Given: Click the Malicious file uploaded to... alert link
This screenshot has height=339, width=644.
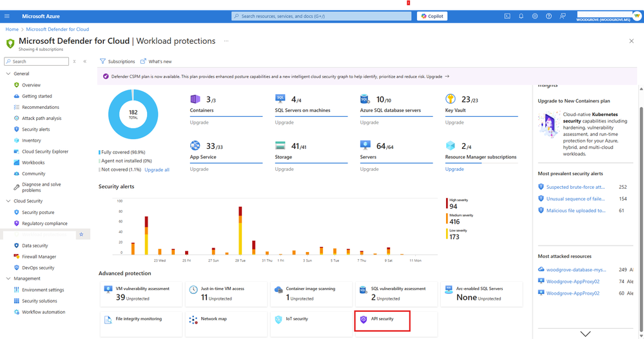Looking at the screenshot, I should click(x=576, y=211).
